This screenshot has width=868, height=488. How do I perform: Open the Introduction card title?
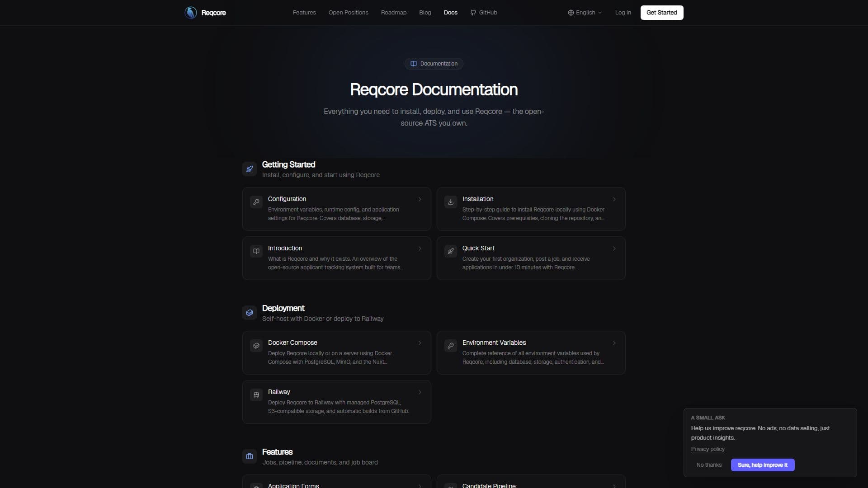(x=285, y=249)
